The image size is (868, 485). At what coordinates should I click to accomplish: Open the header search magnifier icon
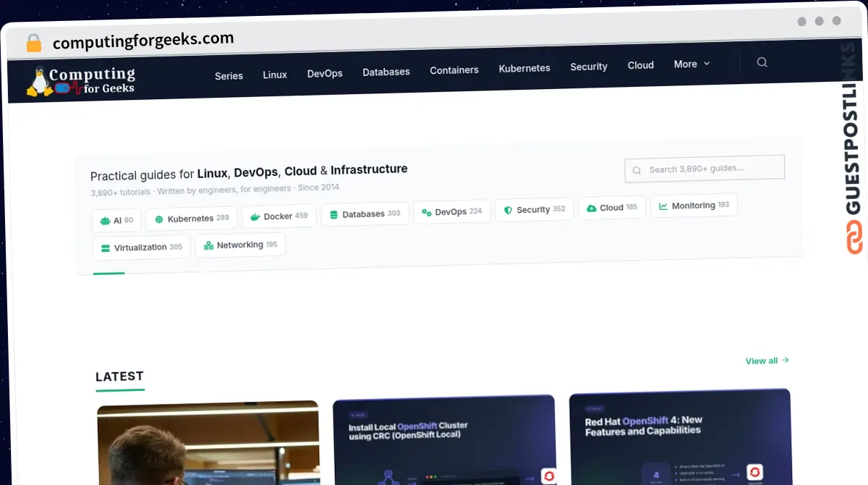(762, 62)
